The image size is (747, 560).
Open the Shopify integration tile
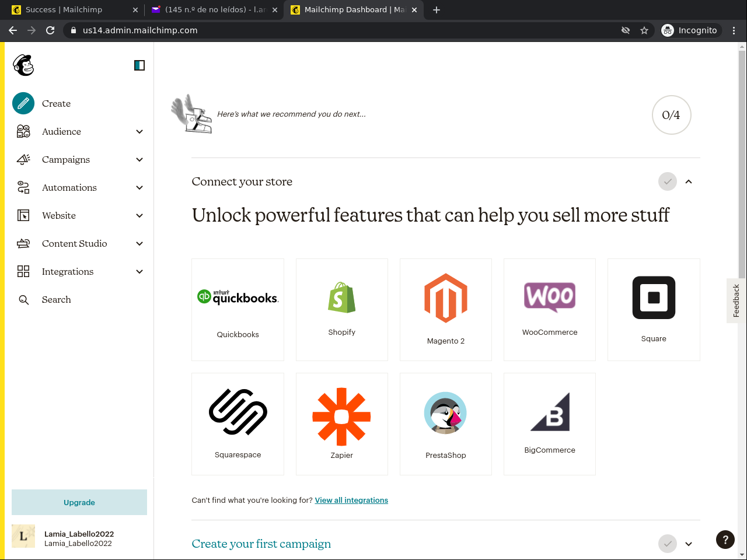coord(341,309)
